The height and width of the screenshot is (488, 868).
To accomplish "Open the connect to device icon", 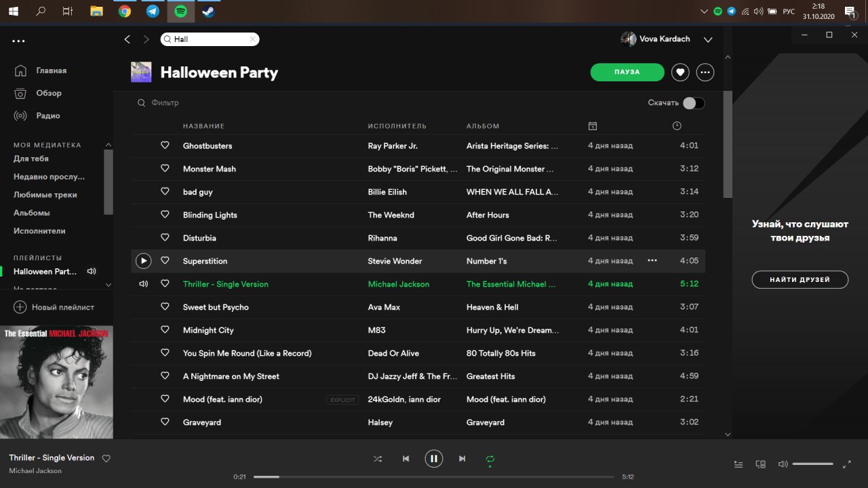I will pyautogui.click(x=761, y=464).
